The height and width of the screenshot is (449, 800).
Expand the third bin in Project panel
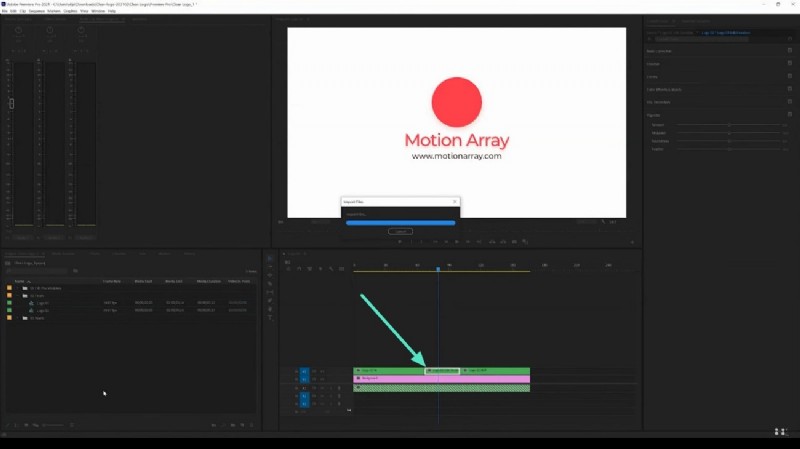[19, 318]
